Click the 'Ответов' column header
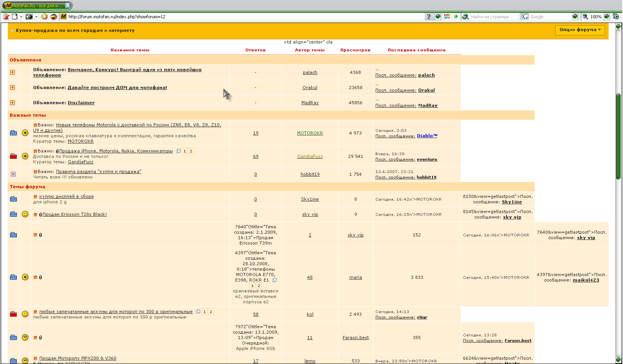623x364 pixels. pos(255,50)
